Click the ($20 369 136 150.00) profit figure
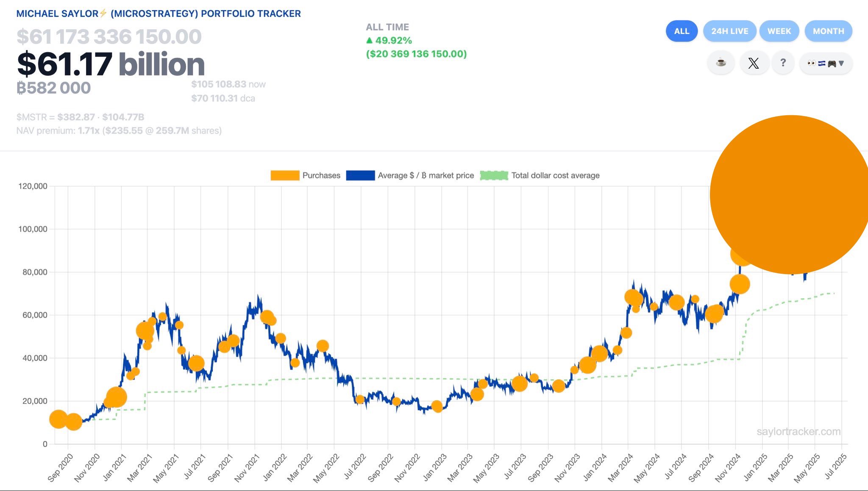The width and height of the screenshot is (868, 491). [x=416, y=54]
